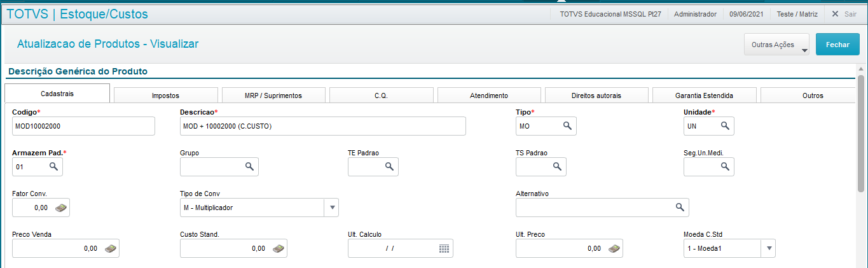The width and height of the screenshot is (868, 268).
Task: Open calculator icon for Preco Venda
Action: click(x=110, y=248)
